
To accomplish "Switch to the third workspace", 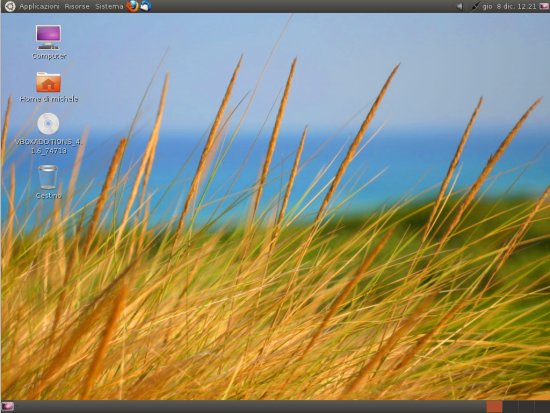I will coord(526,407).
